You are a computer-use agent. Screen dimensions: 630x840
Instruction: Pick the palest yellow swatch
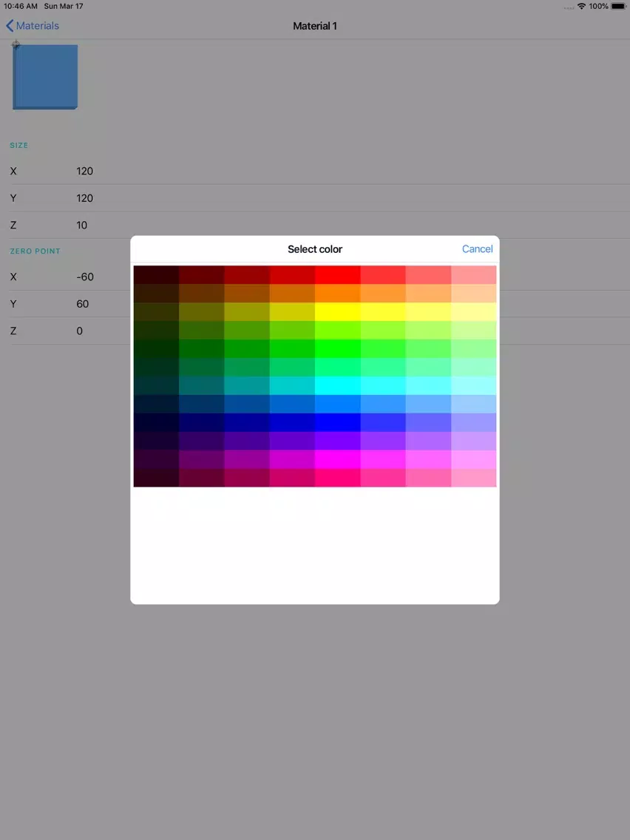click(x=473, y=312)
